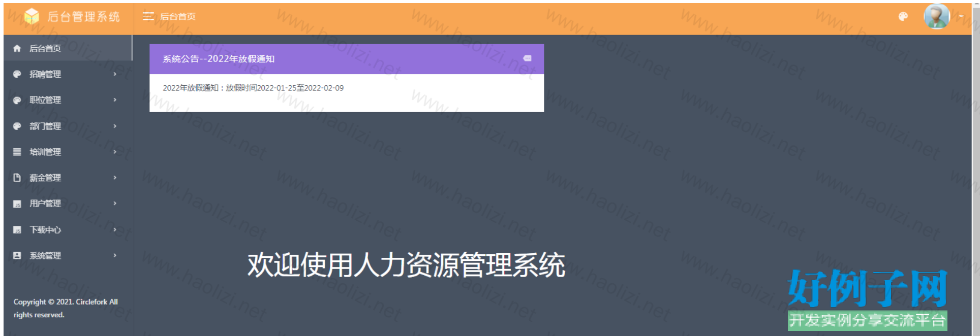Click the palette icon next to 职位管理

coord(17,100)
